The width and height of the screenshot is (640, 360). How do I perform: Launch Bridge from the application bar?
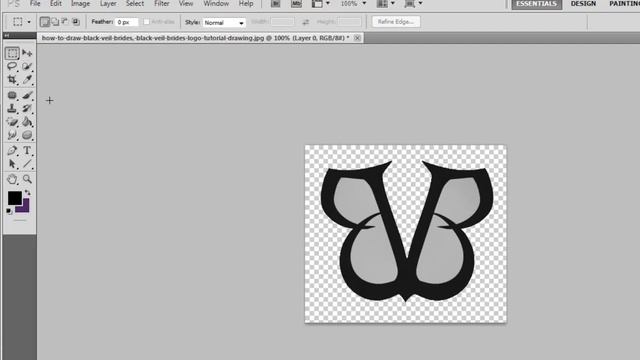(276, 4)
